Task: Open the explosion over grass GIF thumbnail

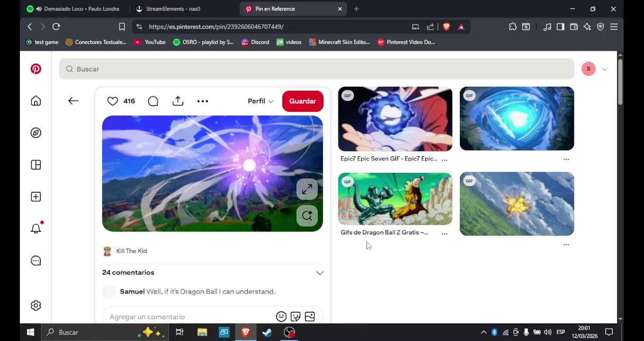Action: [517, 204]
